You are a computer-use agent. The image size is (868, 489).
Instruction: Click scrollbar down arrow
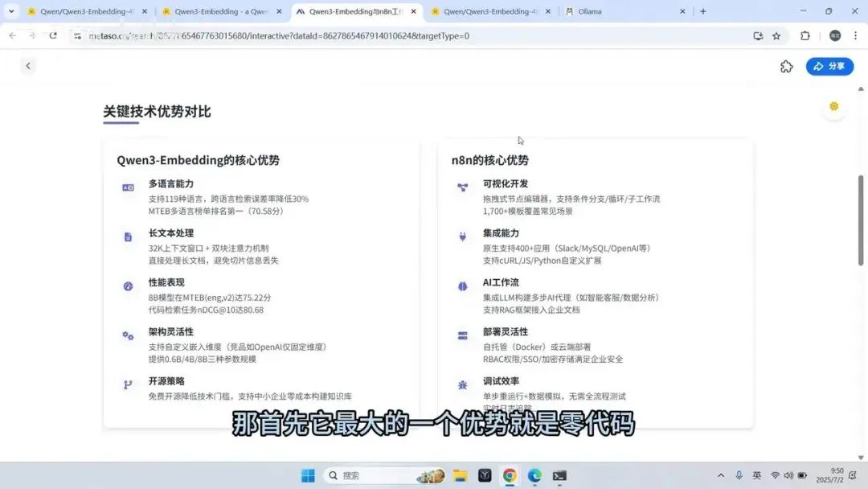click(861, 458)
